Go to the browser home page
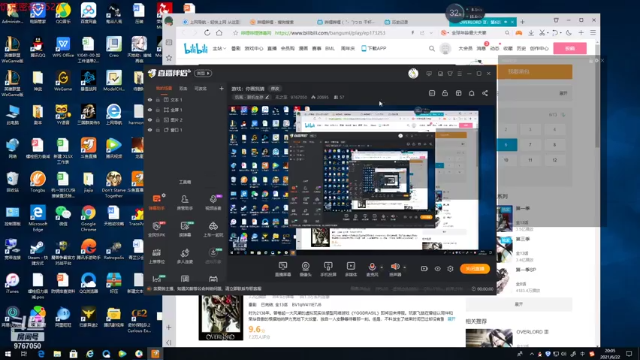 219,33
